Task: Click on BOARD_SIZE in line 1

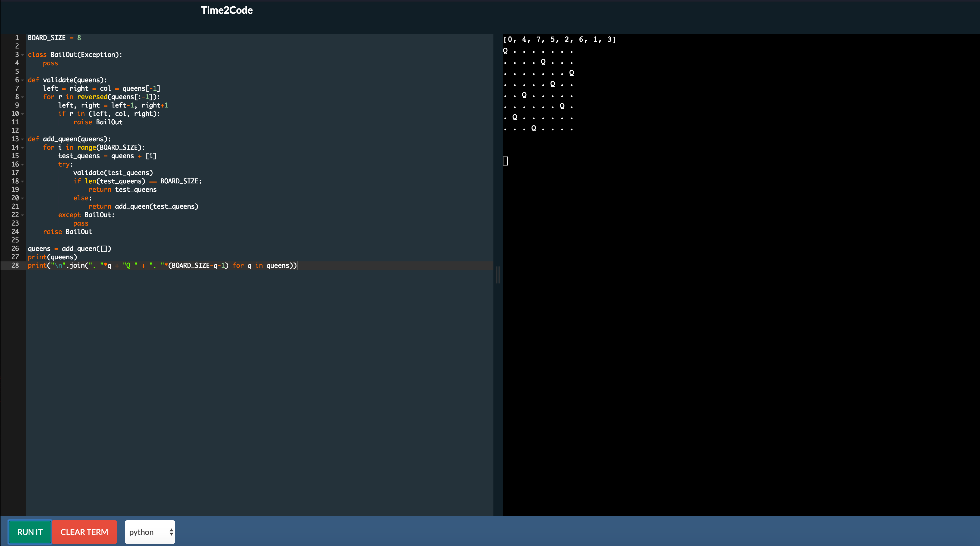Action: 46,38
